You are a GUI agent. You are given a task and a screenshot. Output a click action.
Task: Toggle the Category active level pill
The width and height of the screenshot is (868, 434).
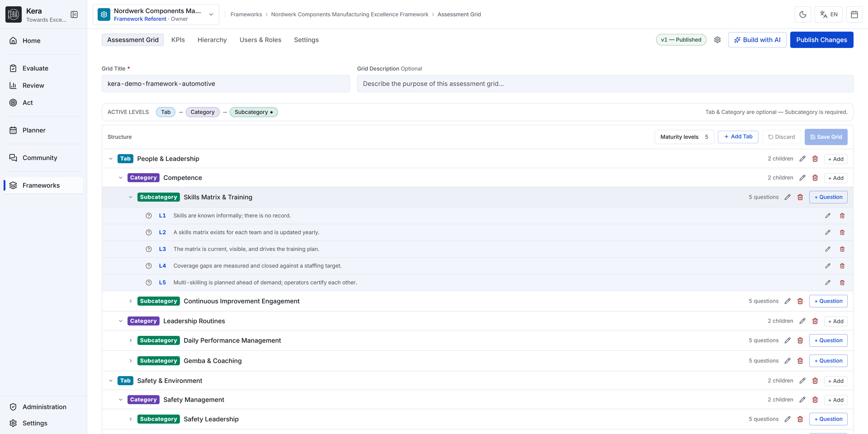(203, 112)
